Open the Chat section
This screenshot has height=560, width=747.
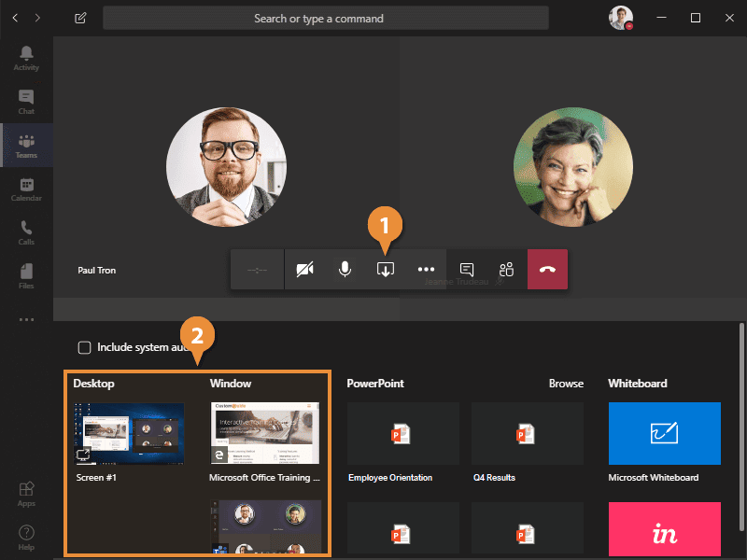click(26, 102)
